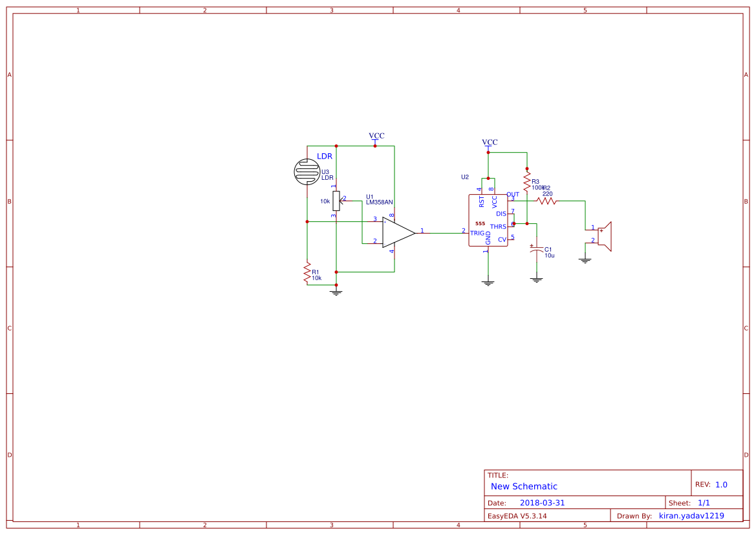Select resistor R1 zigzag symbol
The width and height of the screenshot is (756, 535).
[307, 272]
